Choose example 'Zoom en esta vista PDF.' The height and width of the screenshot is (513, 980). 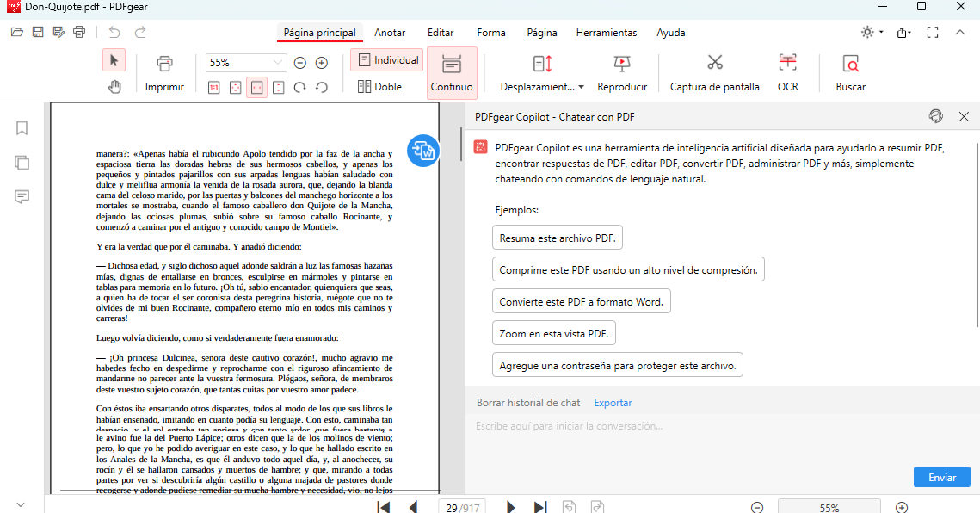click(x=554, y=333)
